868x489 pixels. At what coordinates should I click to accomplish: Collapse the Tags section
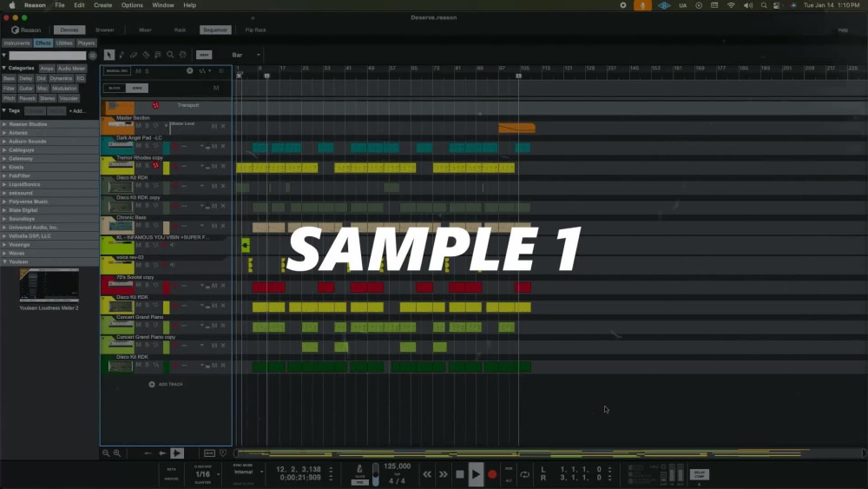tap(4, 111)
